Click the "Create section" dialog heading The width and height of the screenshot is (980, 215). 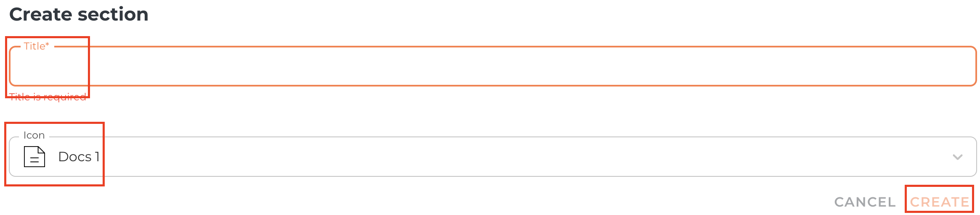79,14
